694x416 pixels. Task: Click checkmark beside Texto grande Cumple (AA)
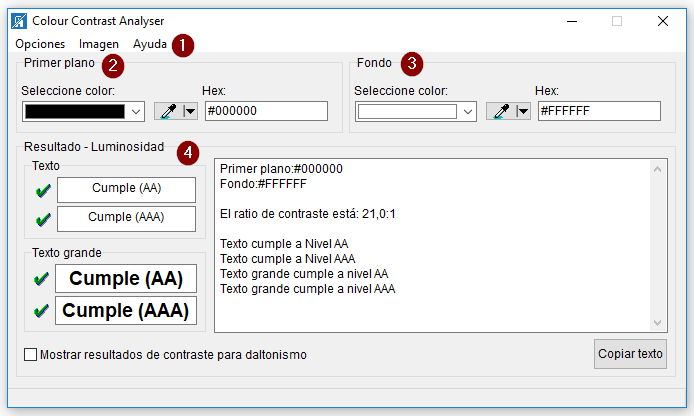[x=41, y=278]
